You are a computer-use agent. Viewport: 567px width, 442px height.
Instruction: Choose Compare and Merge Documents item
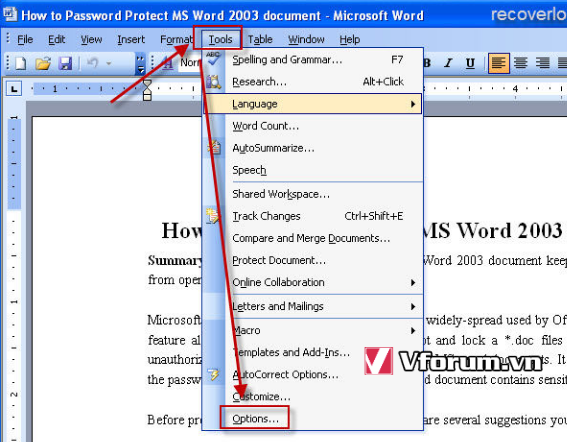(313, 238)
